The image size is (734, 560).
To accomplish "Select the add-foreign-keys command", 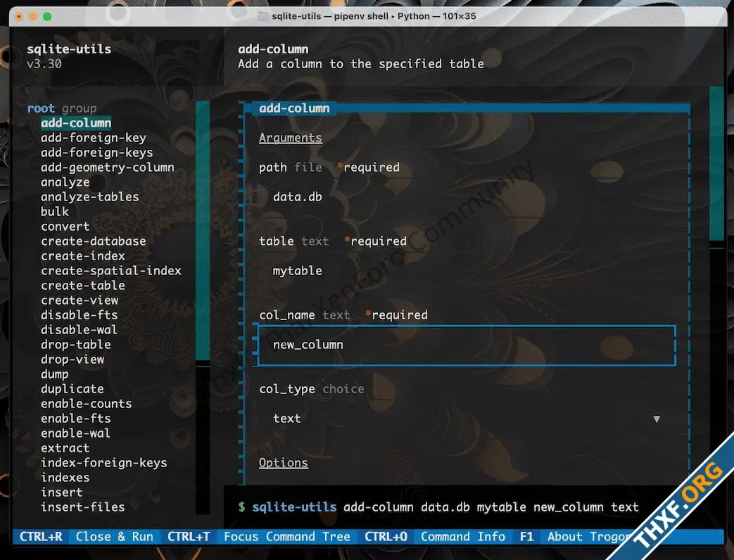I will tap(97, 153).
